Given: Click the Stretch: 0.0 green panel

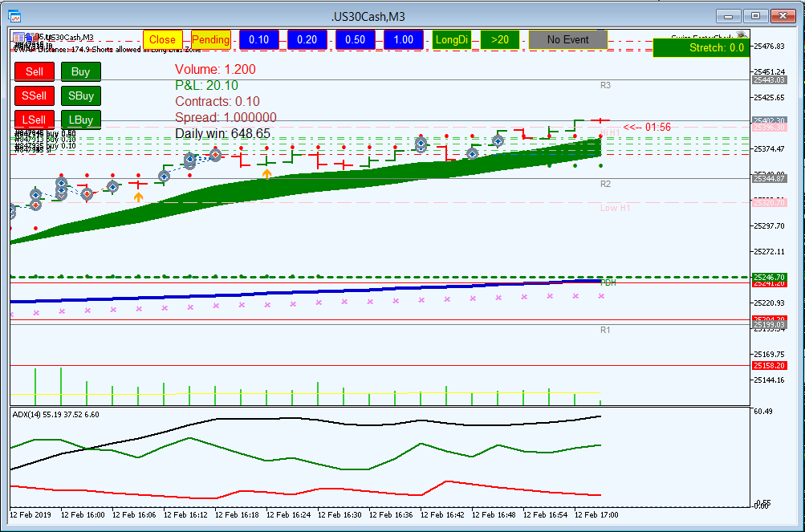Looking at the screenshot, I should 701,48.
